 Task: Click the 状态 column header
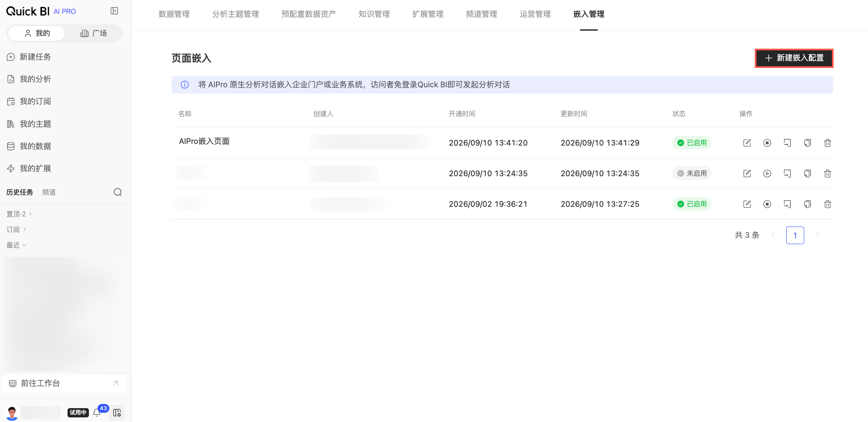[x=679, y=114]
